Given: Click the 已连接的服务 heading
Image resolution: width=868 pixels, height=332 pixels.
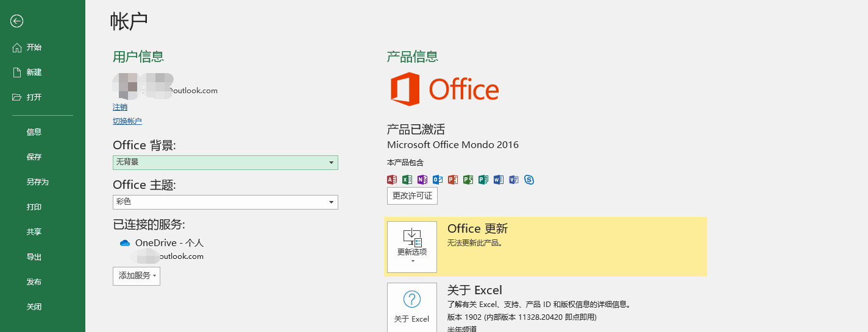Looking at the screenshot, I should [149, 224].
